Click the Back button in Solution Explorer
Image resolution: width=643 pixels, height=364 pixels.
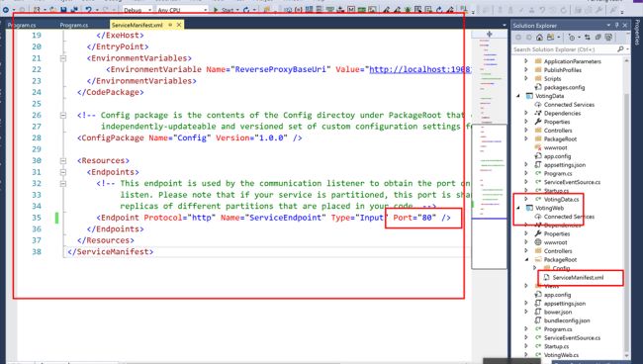tap(518, 38)
